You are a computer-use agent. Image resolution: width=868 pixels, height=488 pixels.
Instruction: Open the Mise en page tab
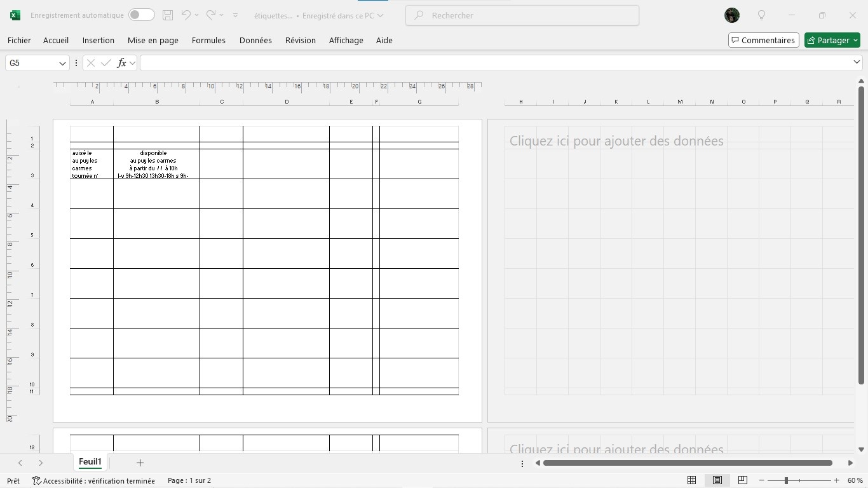pyautogui.click(x=153, y=40)
